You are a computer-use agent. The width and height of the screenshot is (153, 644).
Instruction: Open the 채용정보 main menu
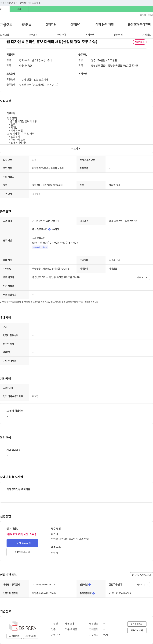pos(26,24)
